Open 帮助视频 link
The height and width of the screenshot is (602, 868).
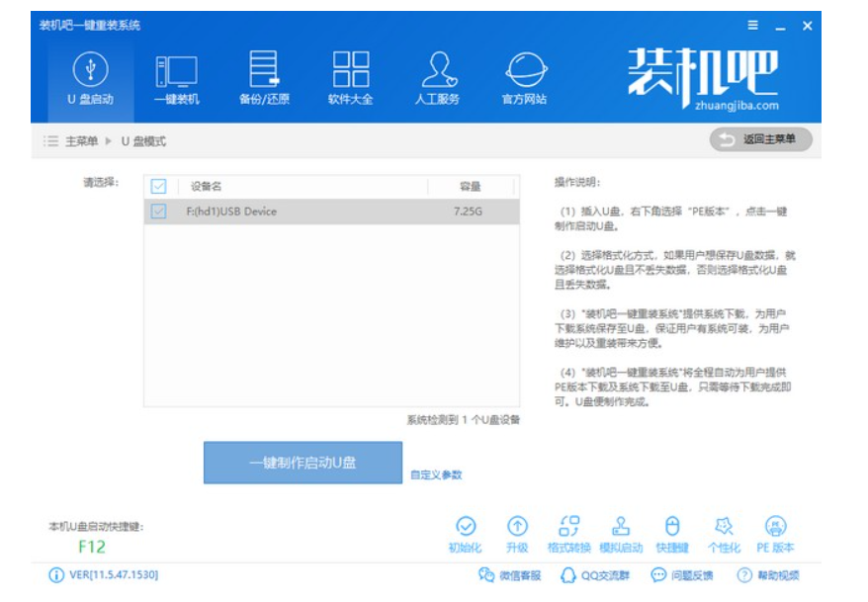point(768,575)
